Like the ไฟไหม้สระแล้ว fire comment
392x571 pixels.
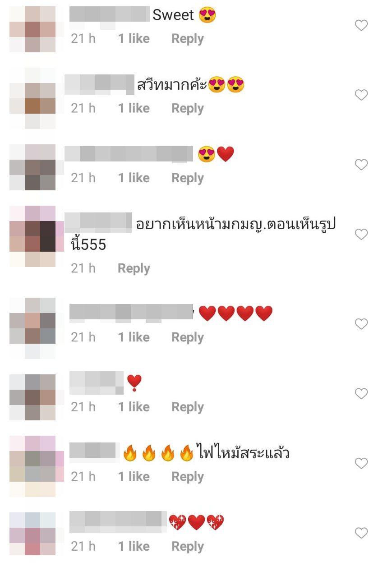pyautogui.click(x=361, y=463)
